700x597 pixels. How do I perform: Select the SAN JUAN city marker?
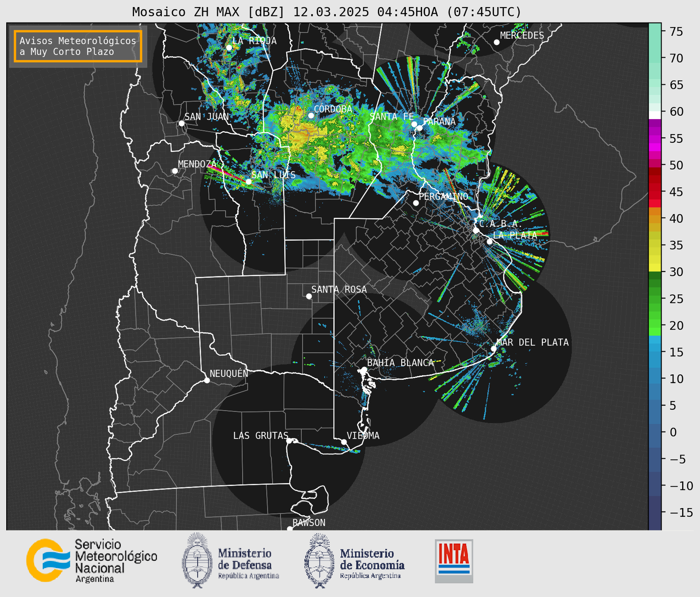[x=181, y=123]
